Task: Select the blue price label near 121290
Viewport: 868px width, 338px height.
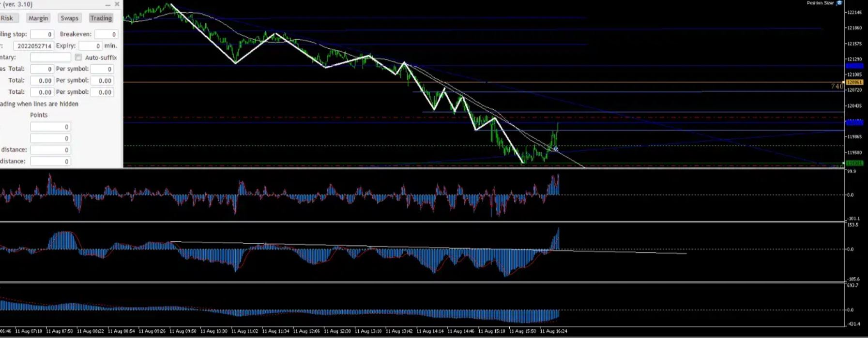Action: (x=854, y=65)
